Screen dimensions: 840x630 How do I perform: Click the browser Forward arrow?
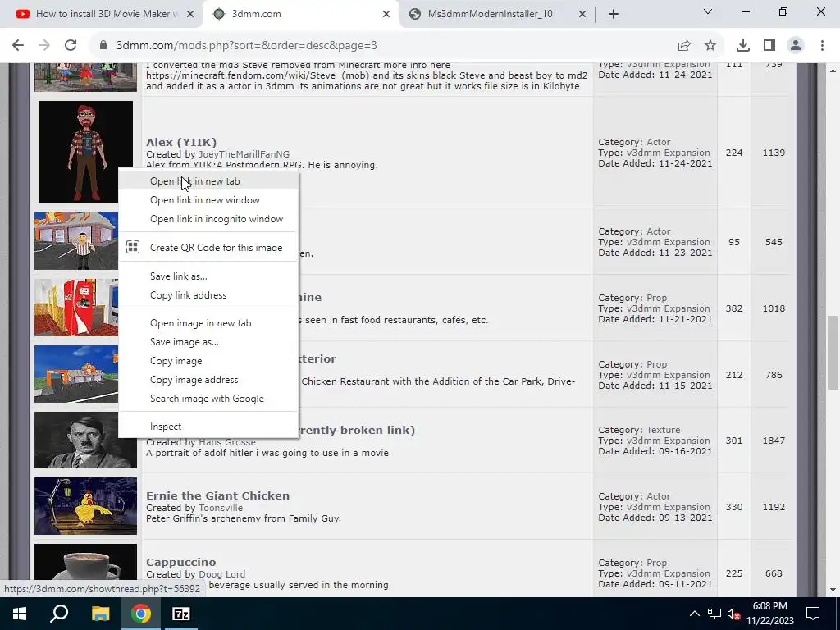click(44, 46)
